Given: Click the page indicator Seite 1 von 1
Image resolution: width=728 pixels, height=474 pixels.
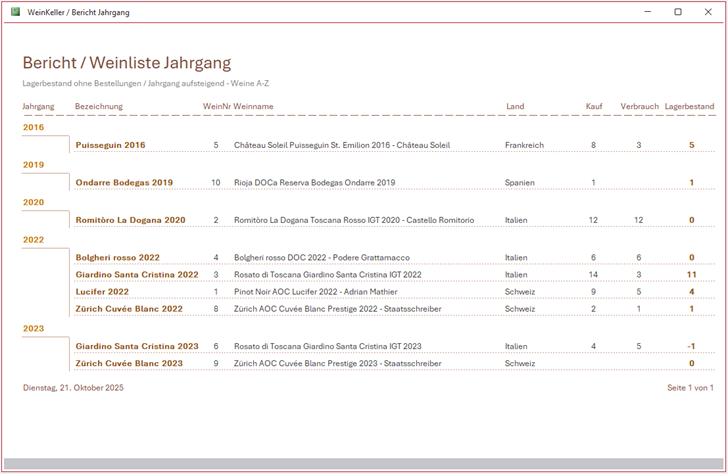Looking at the screenshot, I should click(x=689, y=387).
